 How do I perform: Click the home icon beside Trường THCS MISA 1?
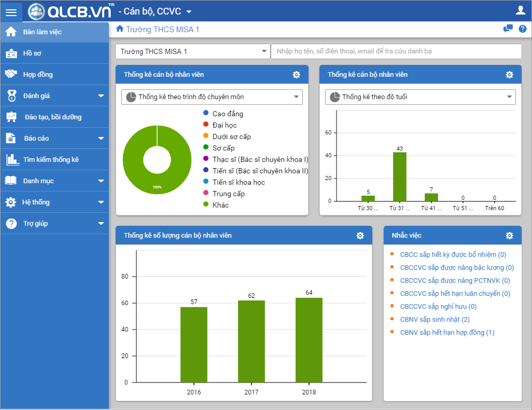coord(120,29)
